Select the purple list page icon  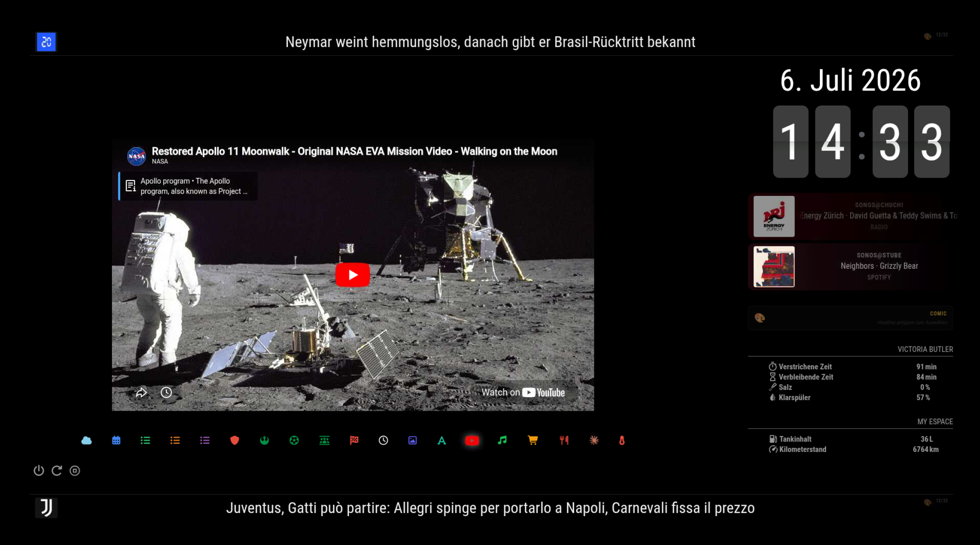(205, 440)
